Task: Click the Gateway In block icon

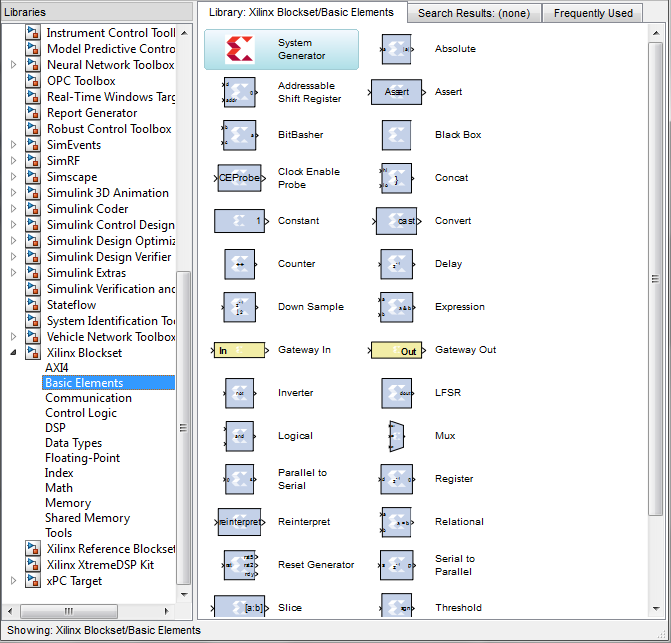Action: pos(240,350)
